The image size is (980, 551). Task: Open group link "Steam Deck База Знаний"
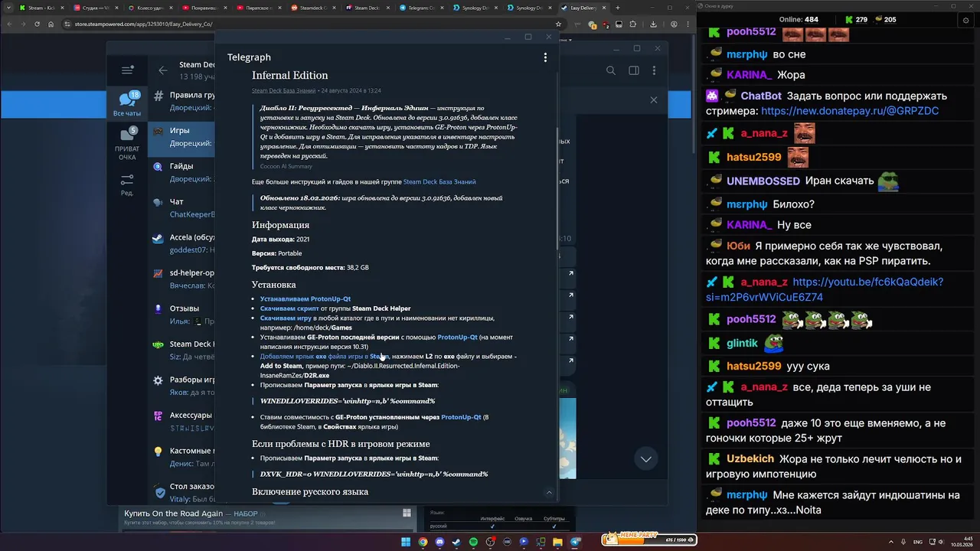point(439,182)
